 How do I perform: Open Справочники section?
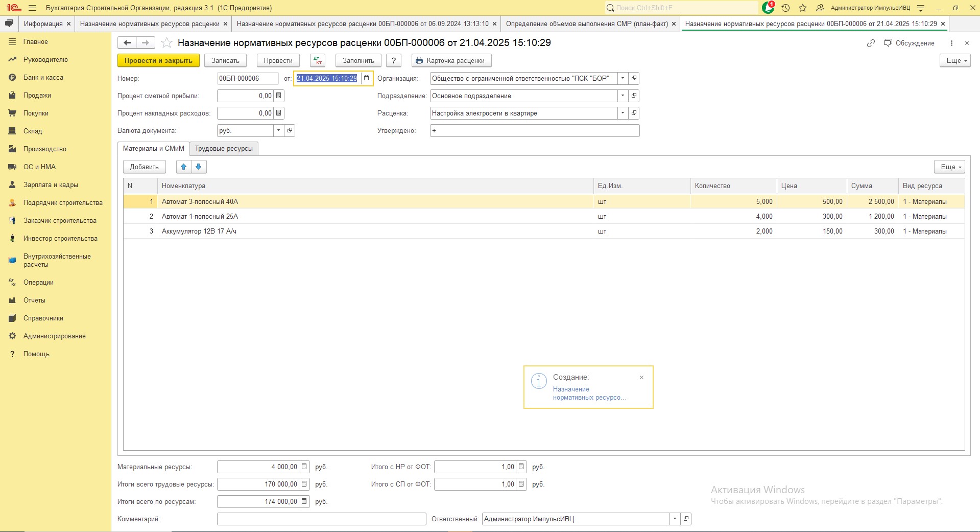(43, 318)
